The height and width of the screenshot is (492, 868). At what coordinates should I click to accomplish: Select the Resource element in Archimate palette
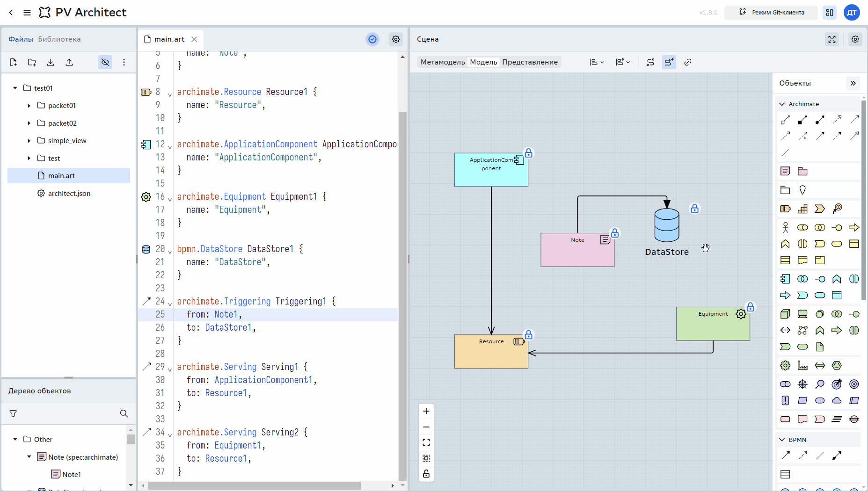[x=786, y=209]
